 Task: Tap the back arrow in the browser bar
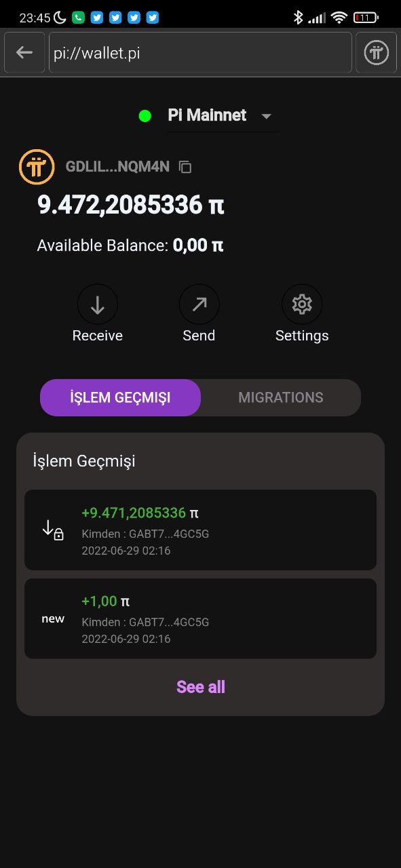[x=24, y=52]
